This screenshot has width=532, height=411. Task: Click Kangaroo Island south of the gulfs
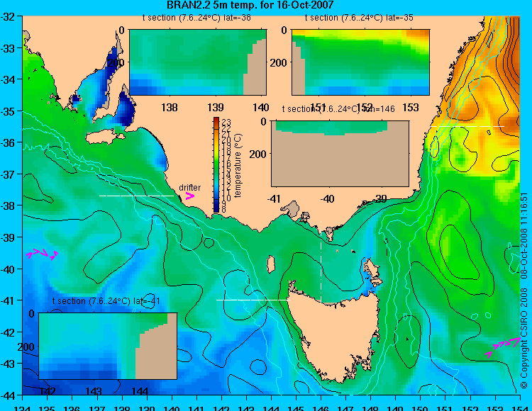click(x=103, y=137)
